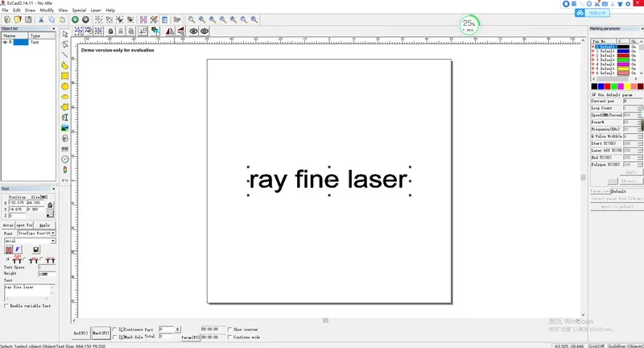Image resolution: width=644 pixels, height=348 pixels.
Task: Select the first text alignment radio button
Action: [8, 259]
